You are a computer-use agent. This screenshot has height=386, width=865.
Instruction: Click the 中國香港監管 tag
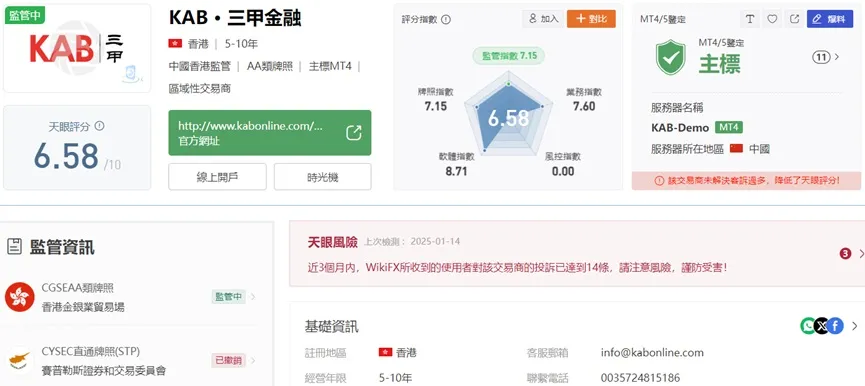(200, 66)
